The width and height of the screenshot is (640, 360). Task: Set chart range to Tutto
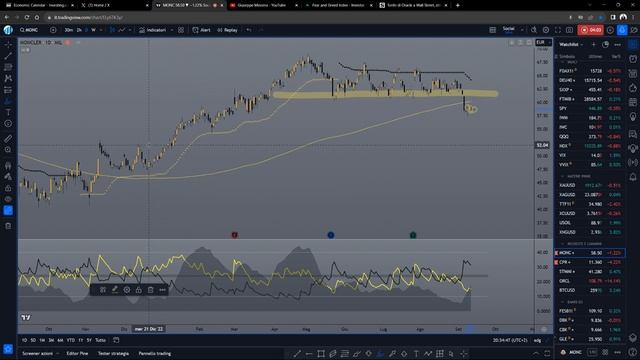[x=100, y=340]
